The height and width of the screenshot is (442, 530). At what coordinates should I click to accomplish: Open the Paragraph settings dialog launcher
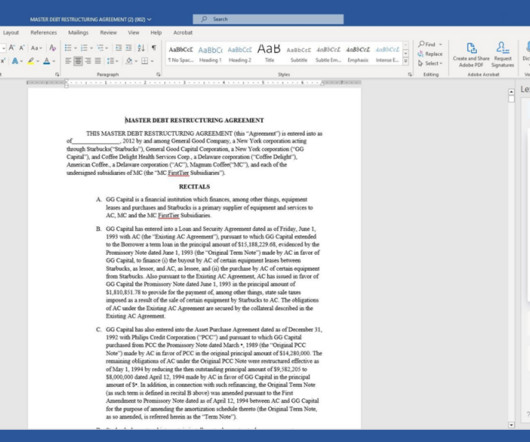coord(158,74)
